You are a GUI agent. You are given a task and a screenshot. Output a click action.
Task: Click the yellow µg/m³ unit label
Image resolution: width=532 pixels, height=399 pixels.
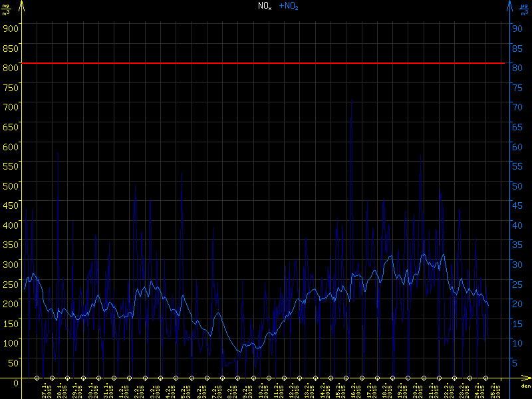(x=6, y=9)
